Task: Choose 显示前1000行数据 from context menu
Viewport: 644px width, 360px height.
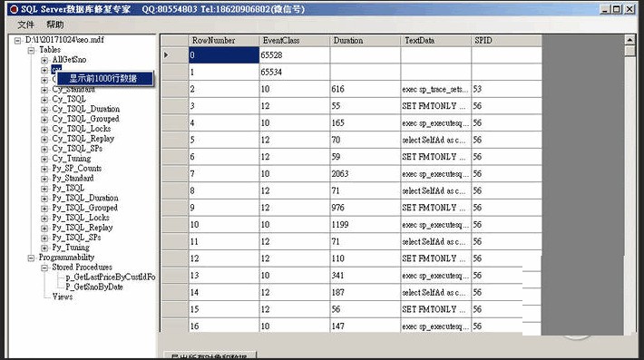Action: point(105,78)
